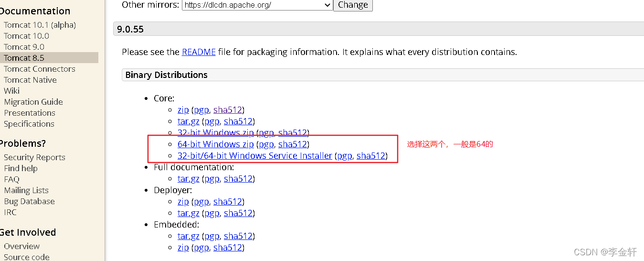Open the README link

(x=199, y=52)
